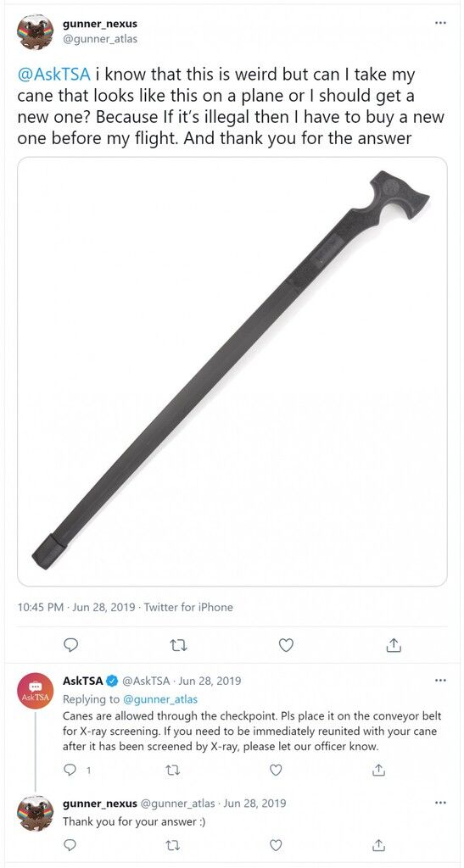Like the 'Thank you for your answer' reply
The width and height of the screenshot is (464, 868).
[x=276, y=845]
